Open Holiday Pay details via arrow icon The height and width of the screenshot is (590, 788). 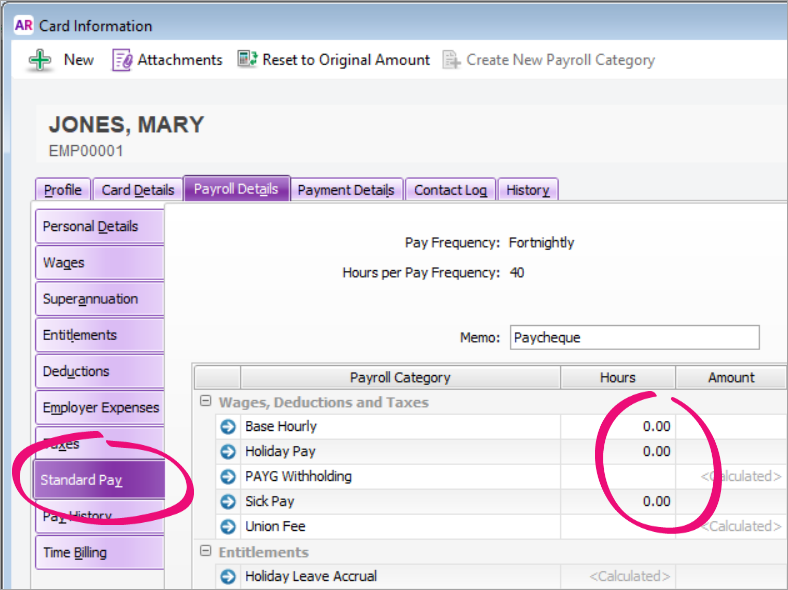pyautogui.click(x=228, y=452)
